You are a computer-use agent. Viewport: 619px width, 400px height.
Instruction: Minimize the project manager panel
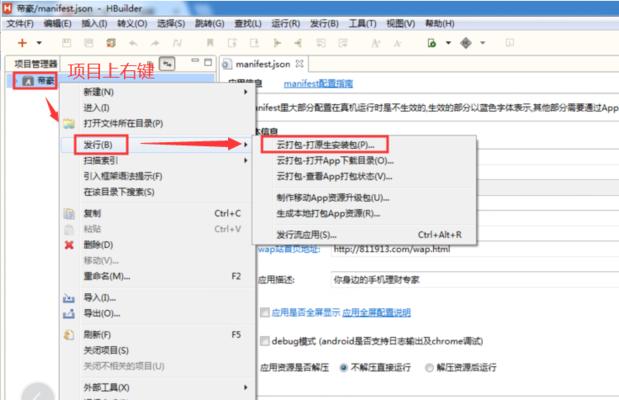pos(195,61)
